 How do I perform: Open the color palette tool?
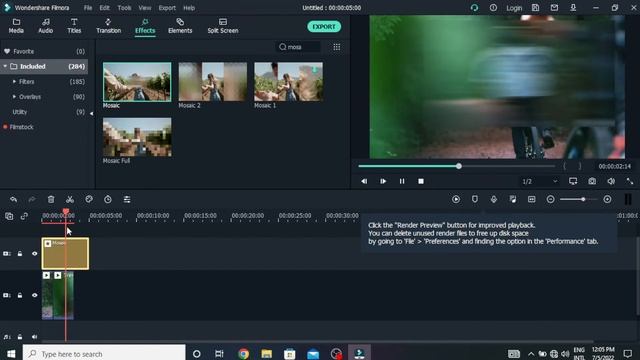click(89, 199)
